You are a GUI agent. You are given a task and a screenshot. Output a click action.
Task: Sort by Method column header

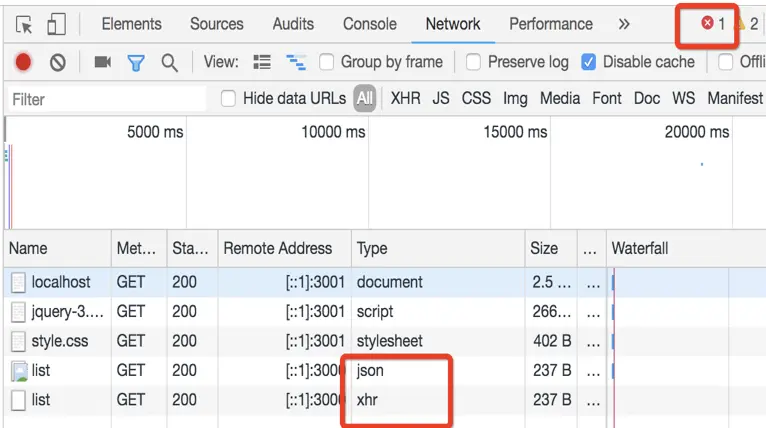(139, 248)
